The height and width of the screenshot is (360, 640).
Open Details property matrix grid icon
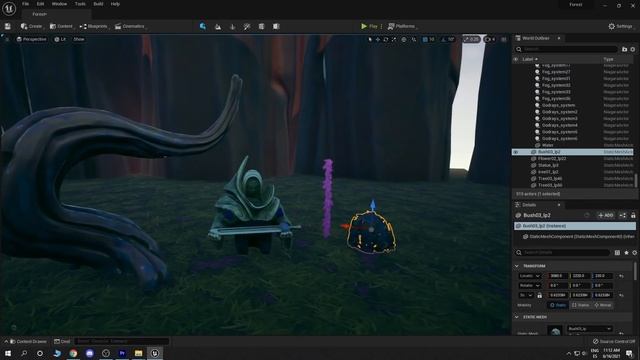[618, 253]
